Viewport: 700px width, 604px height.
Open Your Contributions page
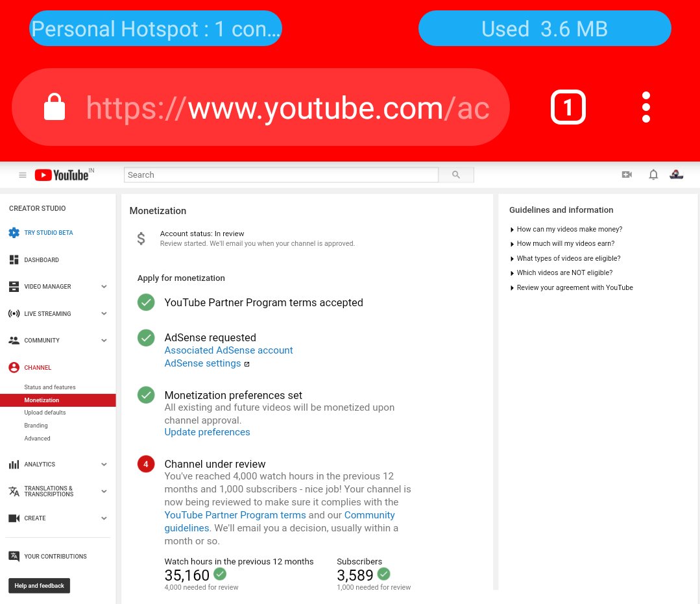55,556
